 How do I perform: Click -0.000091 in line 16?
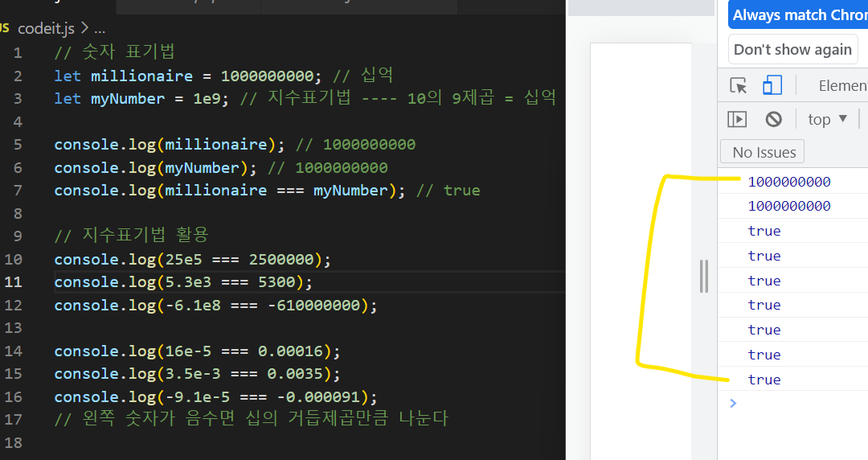[x=319, y=397]
